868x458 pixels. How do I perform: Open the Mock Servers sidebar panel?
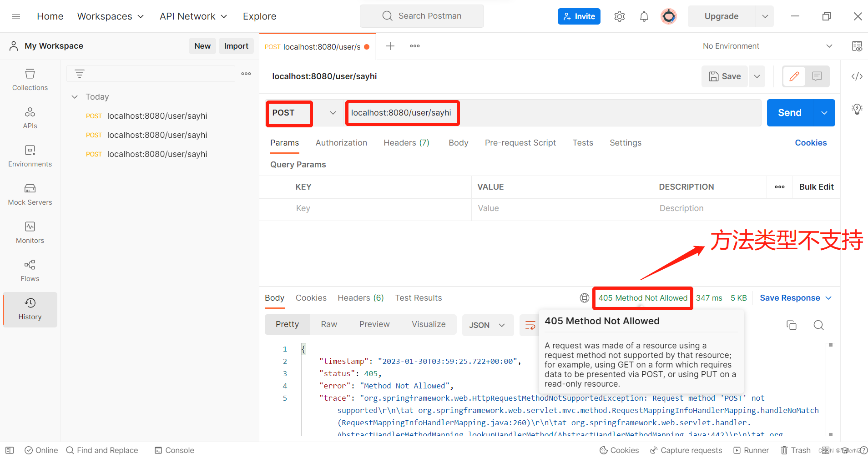pyautogui.click(x=30, y=194)
